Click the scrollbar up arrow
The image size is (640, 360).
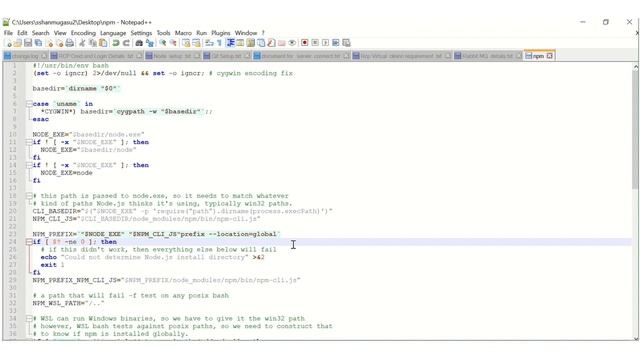[636, 67]
